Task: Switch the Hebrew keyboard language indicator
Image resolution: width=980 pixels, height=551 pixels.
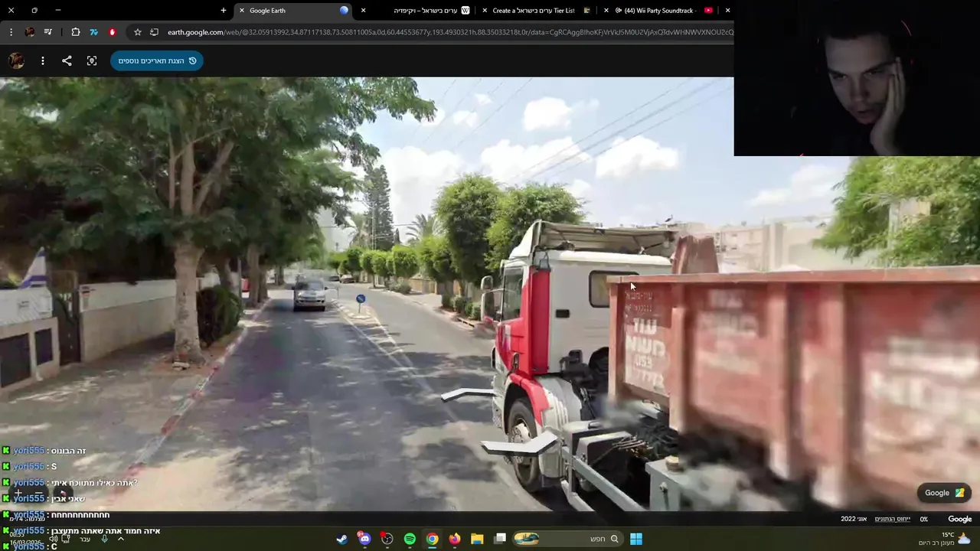Action: tap(85, 539)
